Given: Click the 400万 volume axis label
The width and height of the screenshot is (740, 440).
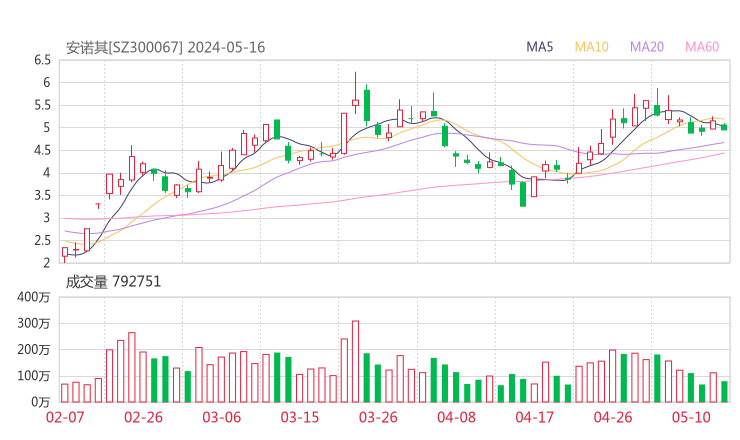Looking at the screenshot, I should pos(34,297).
